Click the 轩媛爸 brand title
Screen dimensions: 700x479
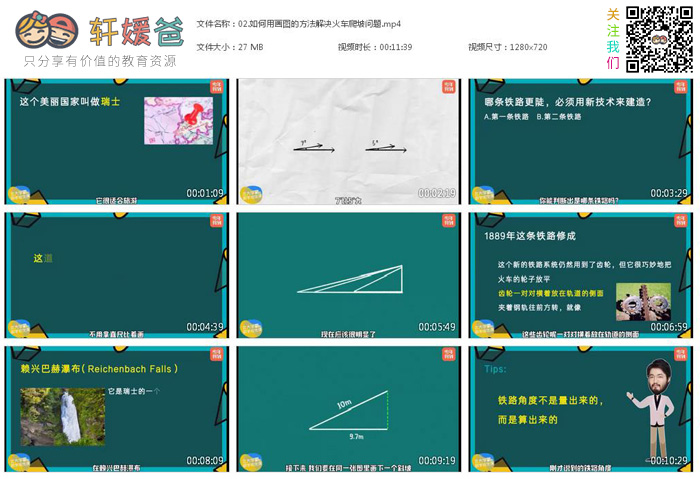point(136,31)
